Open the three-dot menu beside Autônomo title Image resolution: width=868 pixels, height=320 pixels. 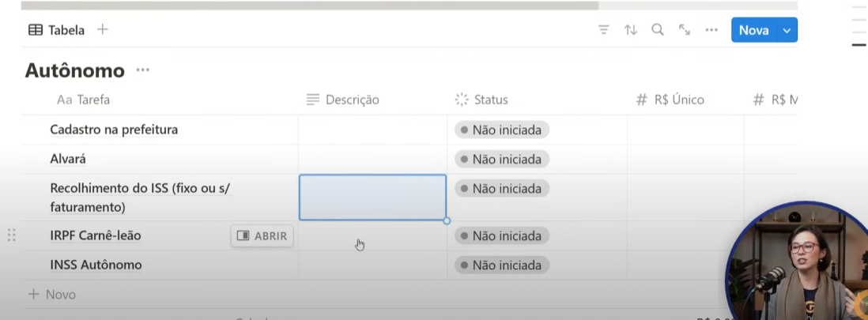click(x=143, y=70)
